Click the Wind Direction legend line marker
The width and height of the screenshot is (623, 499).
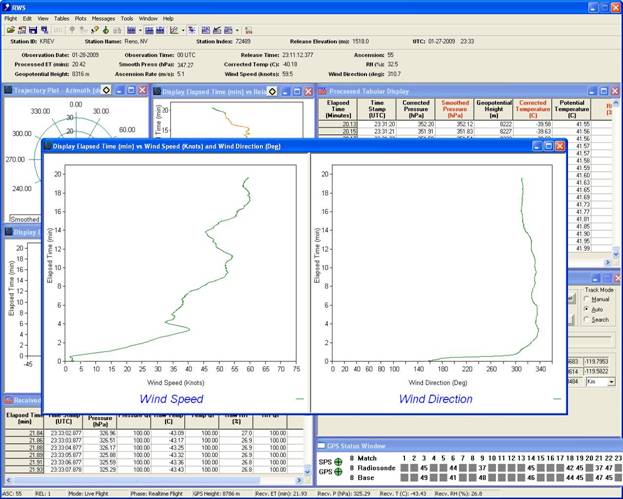point(557,399)
